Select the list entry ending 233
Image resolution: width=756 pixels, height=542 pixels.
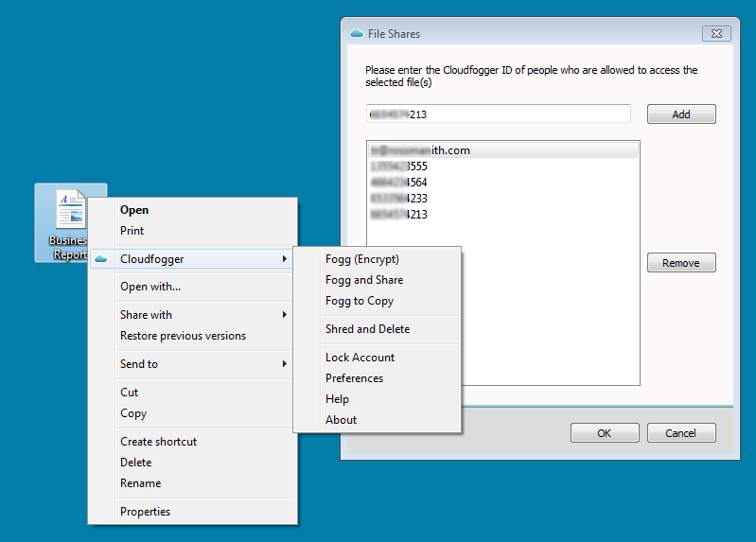[x=502, y=199]
